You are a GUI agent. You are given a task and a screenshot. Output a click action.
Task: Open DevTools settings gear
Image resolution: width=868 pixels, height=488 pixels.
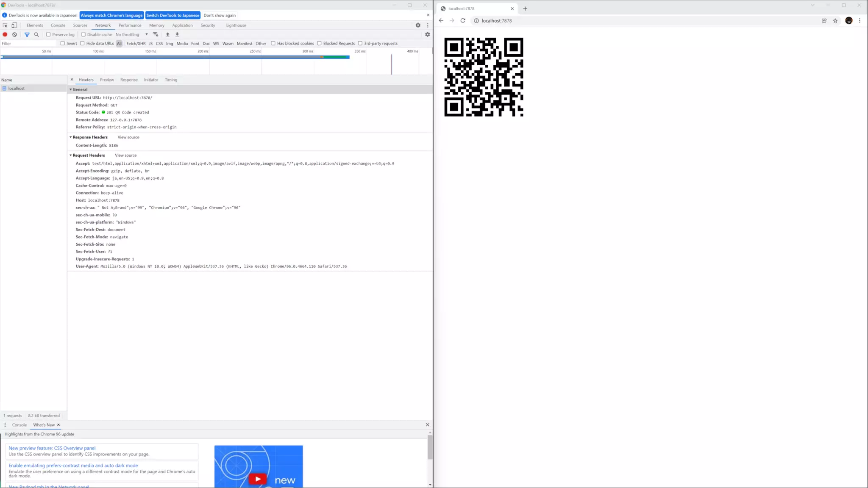tap(418, 25)
